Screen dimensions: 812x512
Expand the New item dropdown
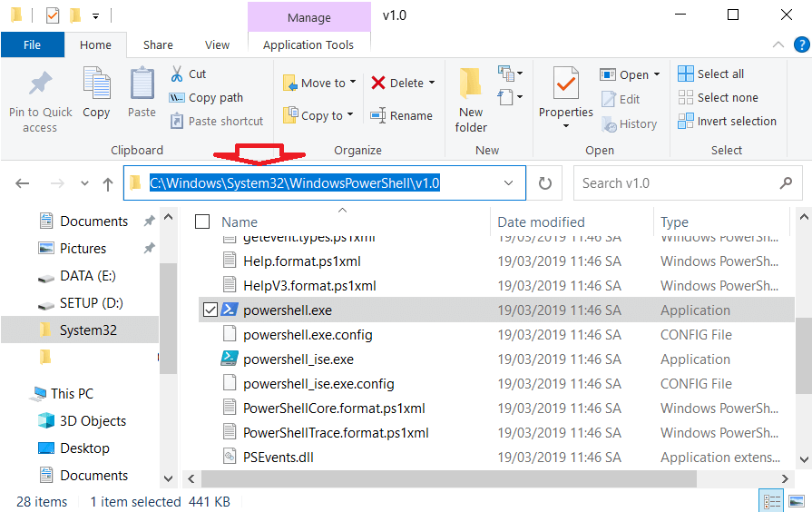(510, 74)
